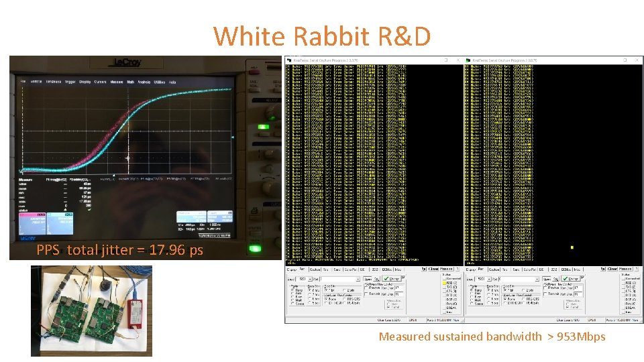Open Capture tab in right RealTerm window

494,269
